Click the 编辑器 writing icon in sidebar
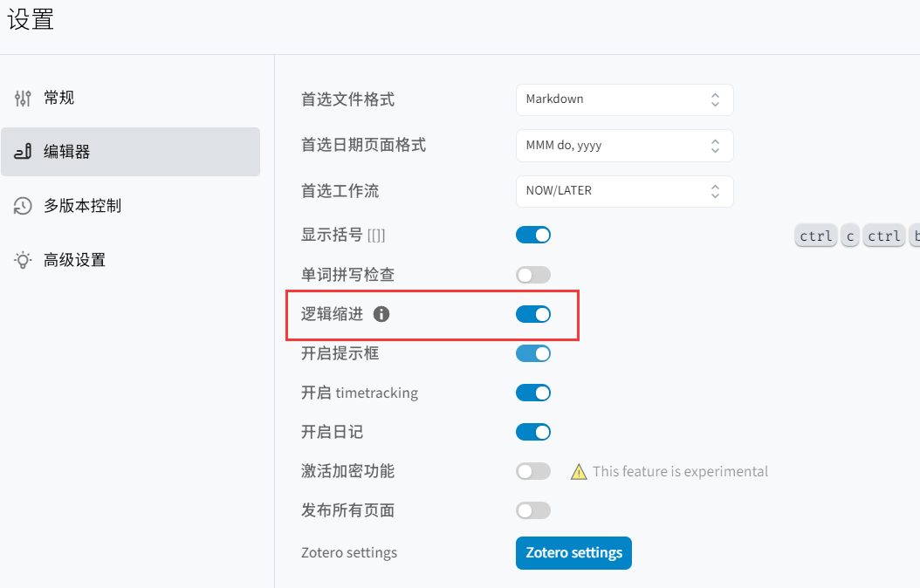The width and height of the screenshot is (920, 588). click(23, 152)
